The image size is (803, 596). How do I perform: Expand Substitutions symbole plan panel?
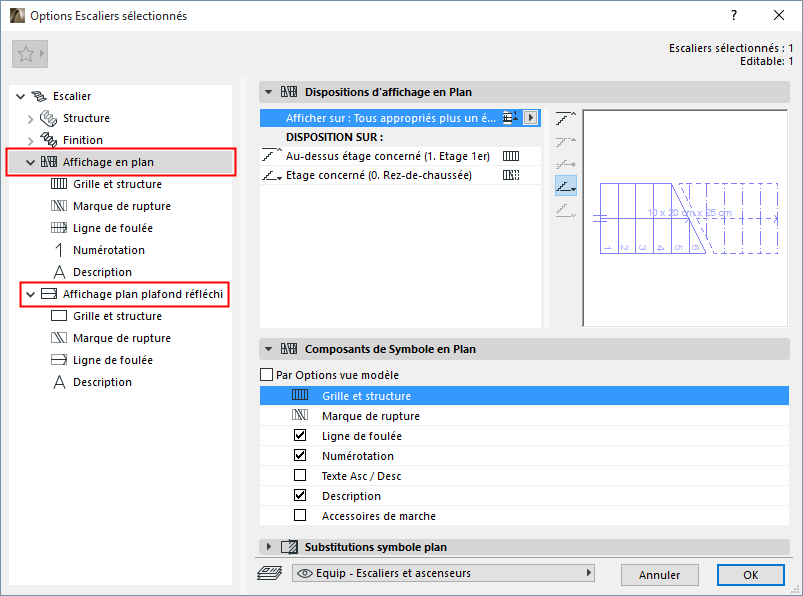point(268,547)
